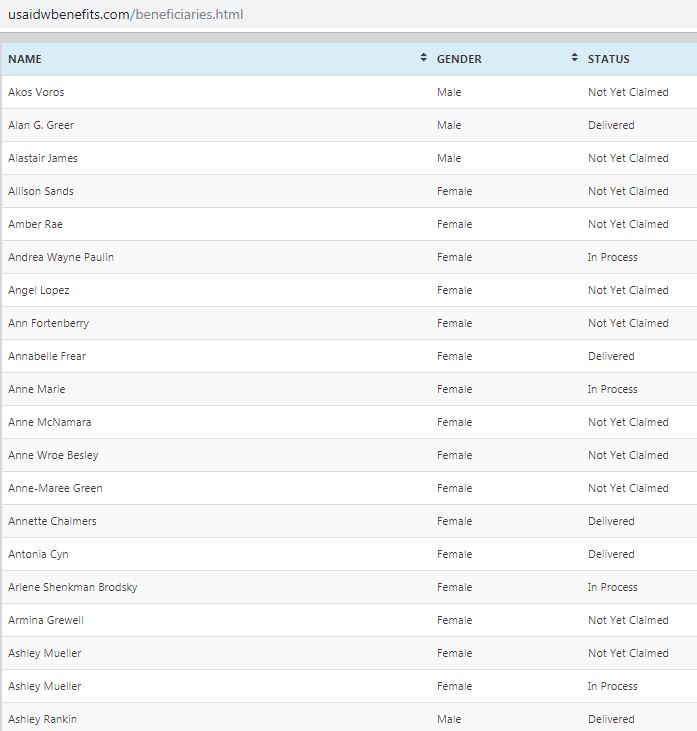Screen dimensions: 697x731
Task: Click Female gender in Amber Rae row
Action: [x=455, y=224]
